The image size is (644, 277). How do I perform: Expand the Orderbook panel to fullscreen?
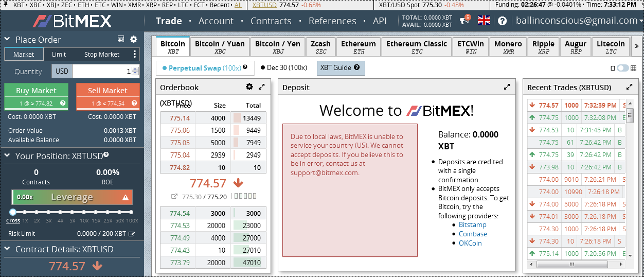coord(262,87)
